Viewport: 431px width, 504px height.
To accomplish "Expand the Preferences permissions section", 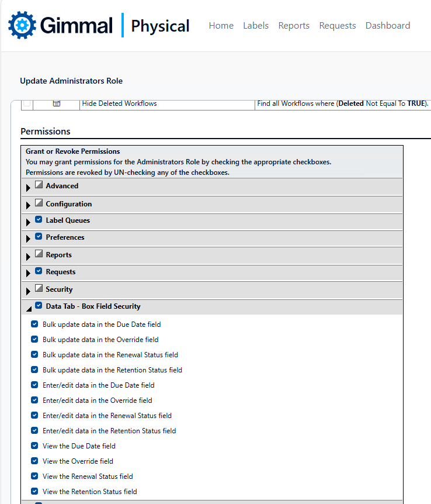I will (x=28, y=239).
